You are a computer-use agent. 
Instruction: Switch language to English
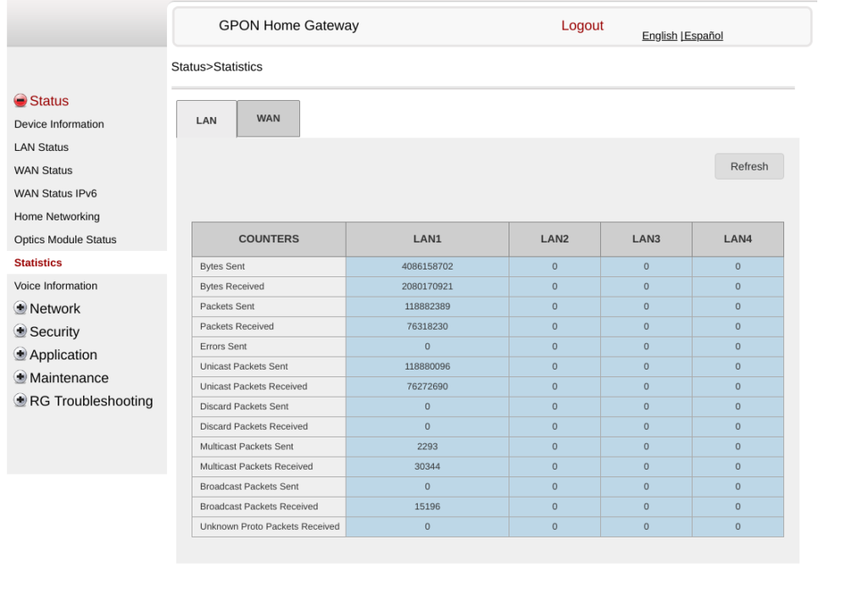click(659, 36)
